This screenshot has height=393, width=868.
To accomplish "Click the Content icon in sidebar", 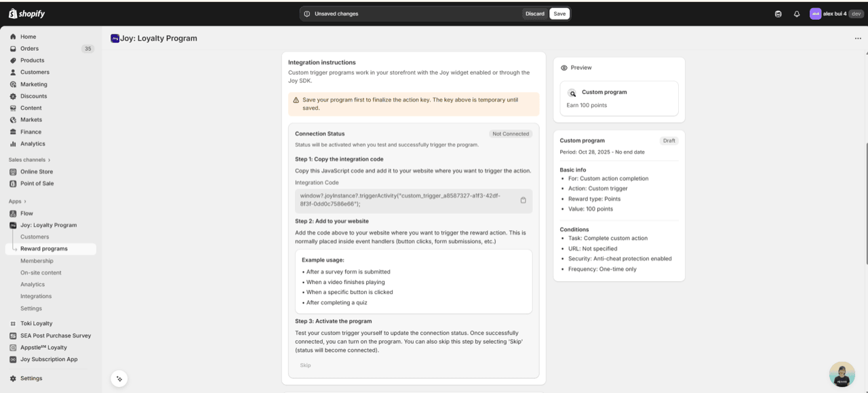I will pos(13,108).
